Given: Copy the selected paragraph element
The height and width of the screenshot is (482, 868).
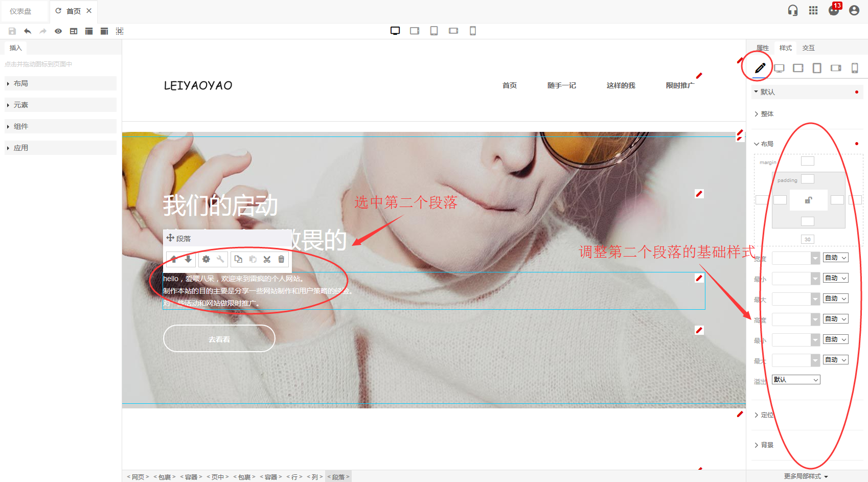Looking at the screenshot, I should tap(238, 259).
